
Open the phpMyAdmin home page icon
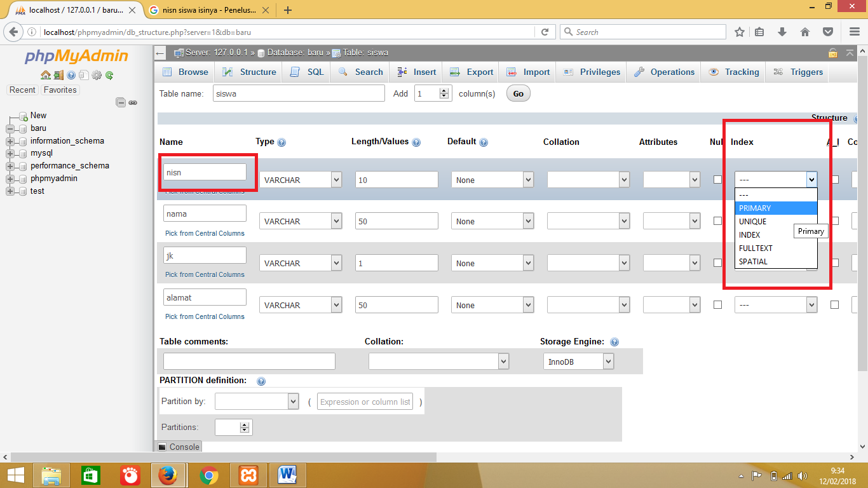[46, 75]
